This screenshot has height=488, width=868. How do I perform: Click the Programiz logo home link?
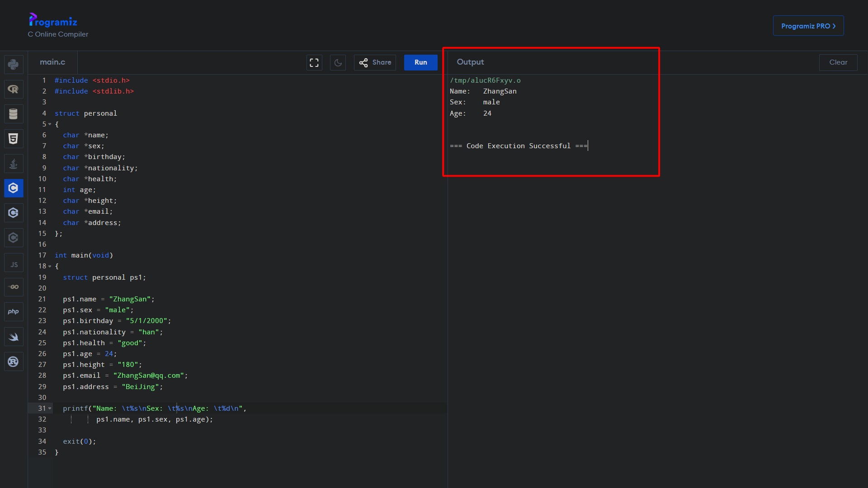click(x=53, y=19)
